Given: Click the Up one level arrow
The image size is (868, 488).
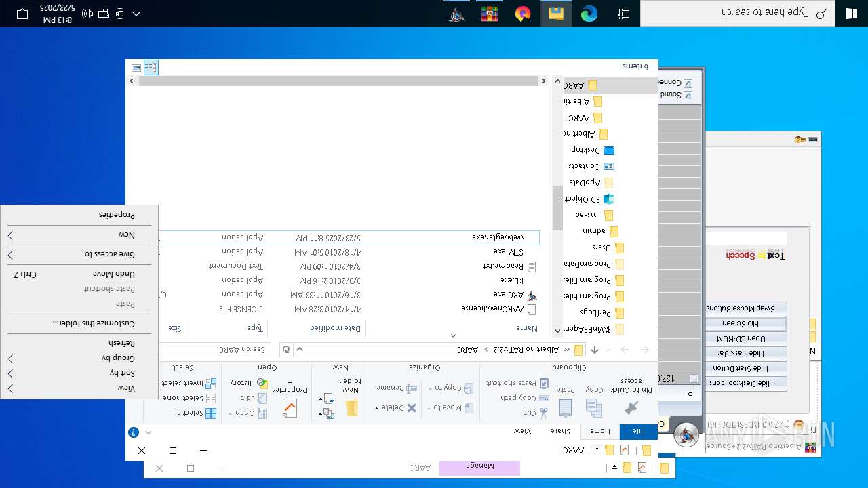Looking at the screenshot, I should click(595, 350).
